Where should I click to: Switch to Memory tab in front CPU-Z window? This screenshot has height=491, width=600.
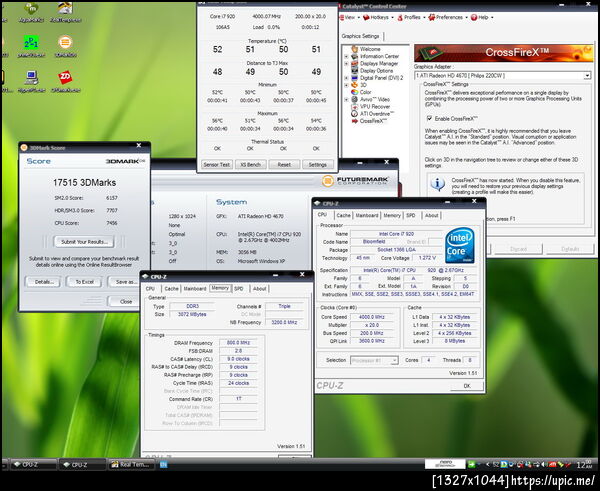(392, 215)
